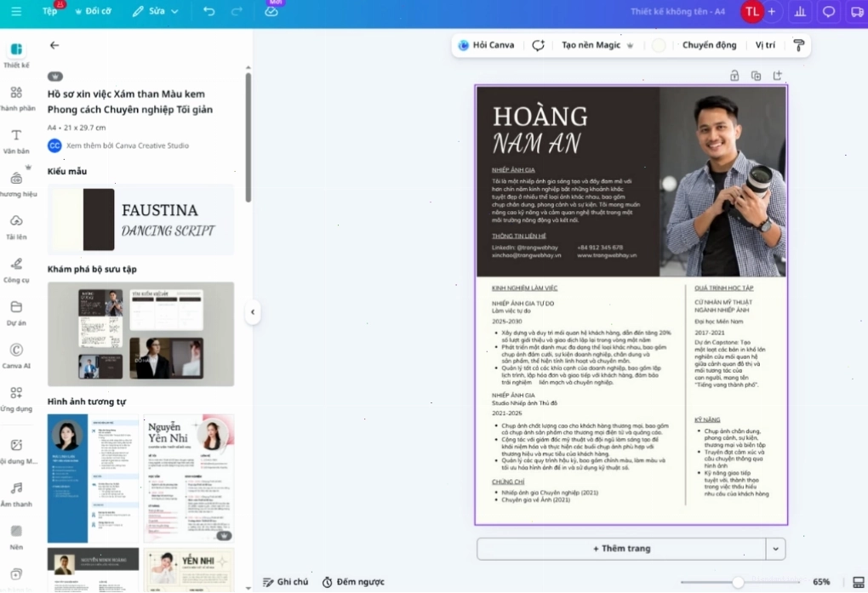Open the Thương hiệu brand tab
This screenshot has width=868, height=593.
16,185
